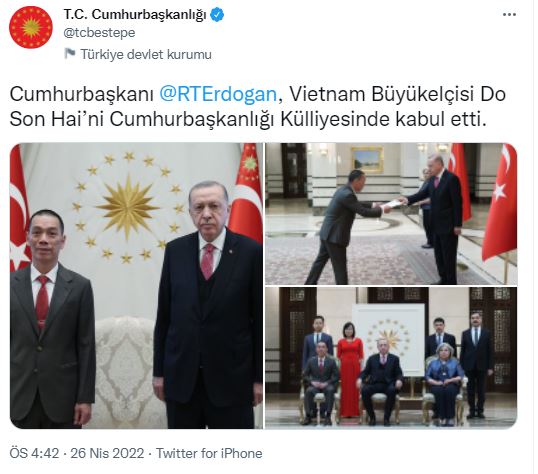The width and height of the screenshot is (538, 474).
Task: Click the painting on wall in handover photo
Action: click(367, 159)
